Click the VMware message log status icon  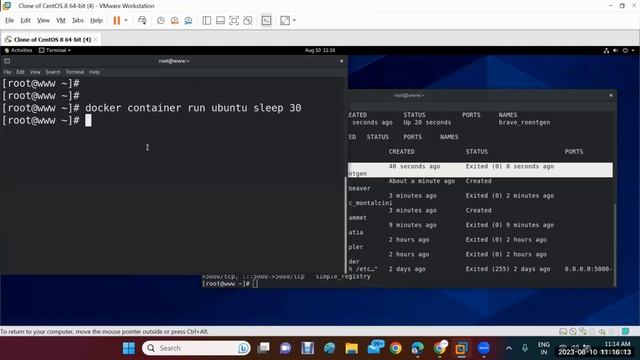coord(626,331)
